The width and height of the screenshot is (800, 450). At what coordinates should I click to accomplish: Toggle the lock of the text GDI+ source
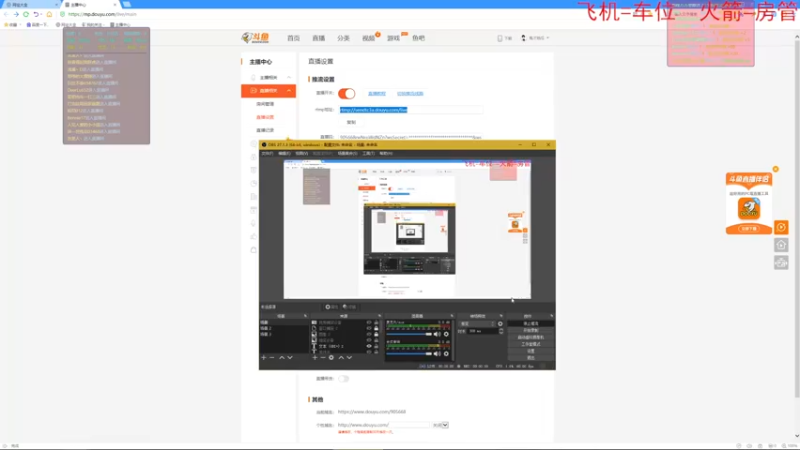point(377,346)
